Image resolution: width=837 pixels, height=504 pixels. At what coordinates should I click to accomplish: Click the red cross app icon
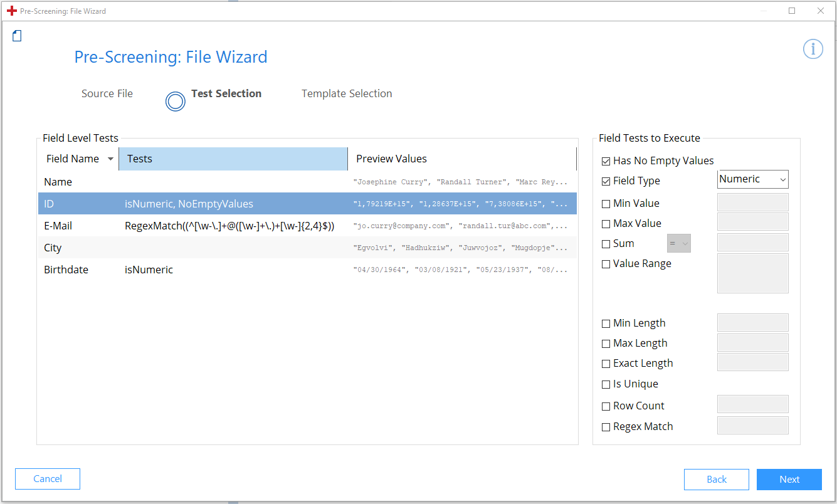[x=11, y=11]
